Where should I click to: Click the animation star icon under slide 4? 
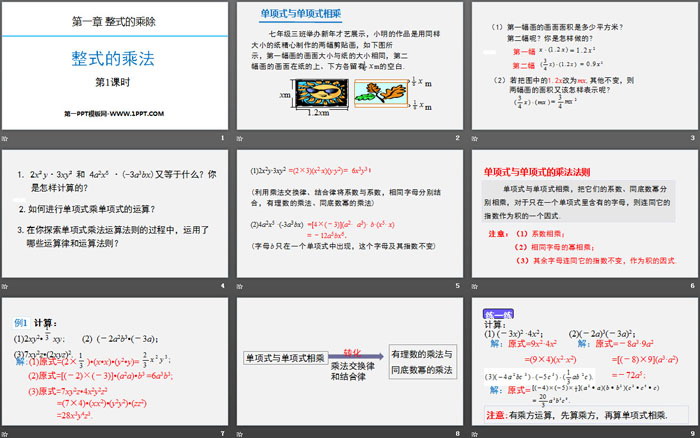coord(7,284)
